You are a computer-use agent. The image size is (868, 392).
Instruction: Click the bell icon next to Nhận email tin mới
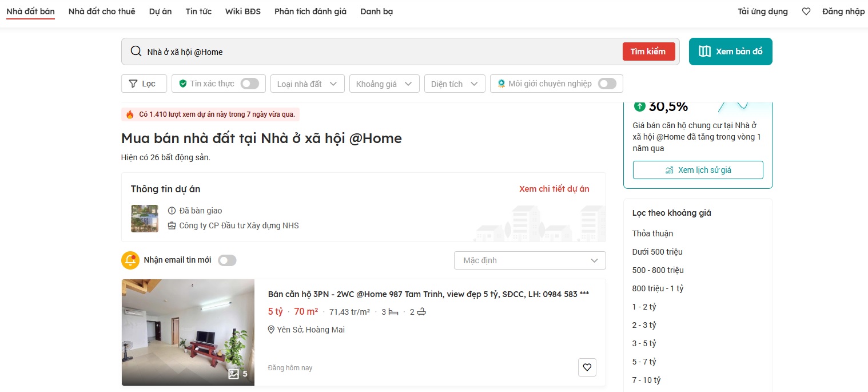click(x=130, y=260)
